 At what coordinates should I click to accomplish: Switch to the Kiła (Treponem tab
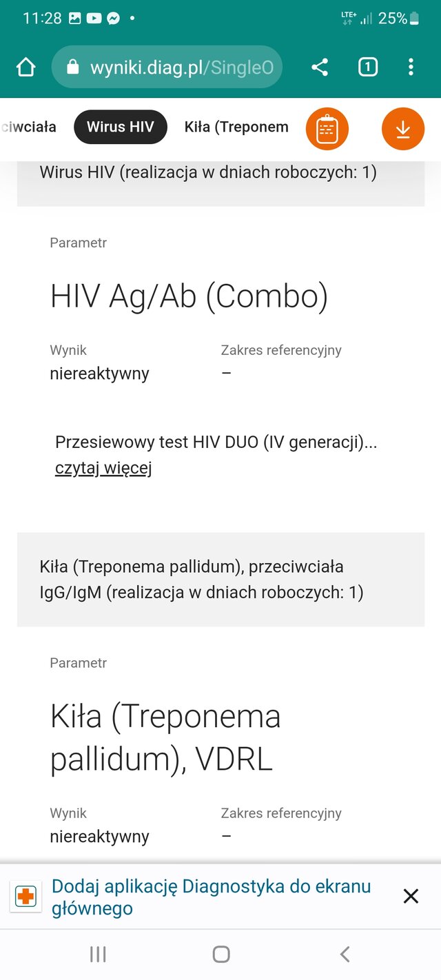pos(236,127)
